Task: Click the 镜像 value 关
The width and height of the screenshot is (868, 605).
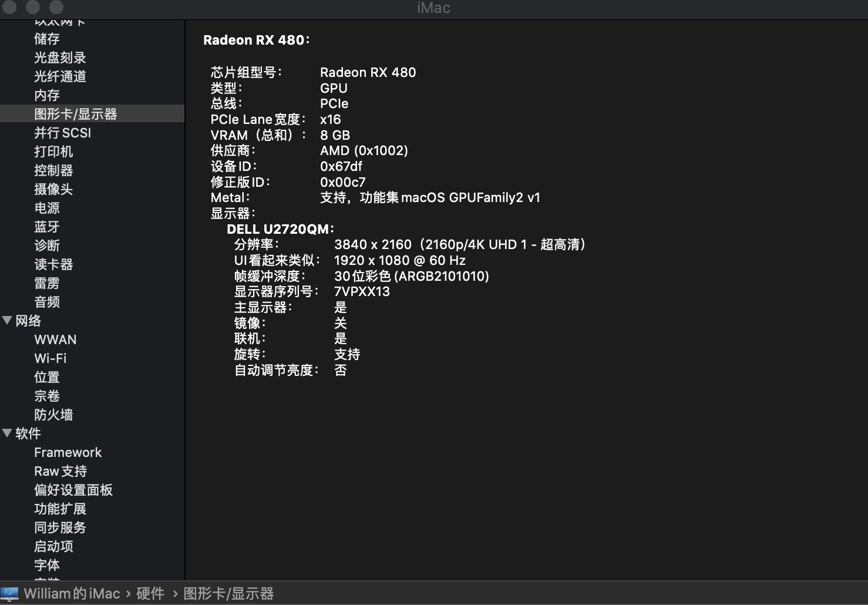Action: [341, 323]
